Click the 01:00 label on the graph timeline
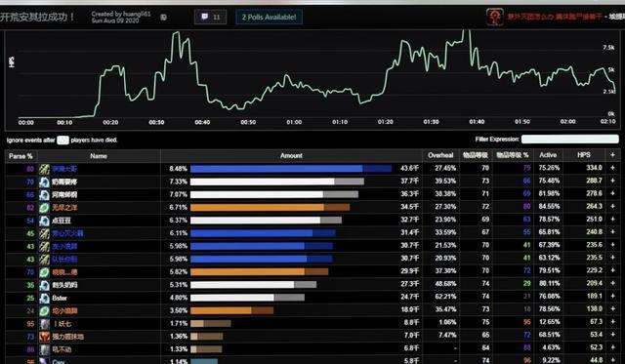Image resolution: width=625 pixels, height=364 pixels. coord(294,122)
